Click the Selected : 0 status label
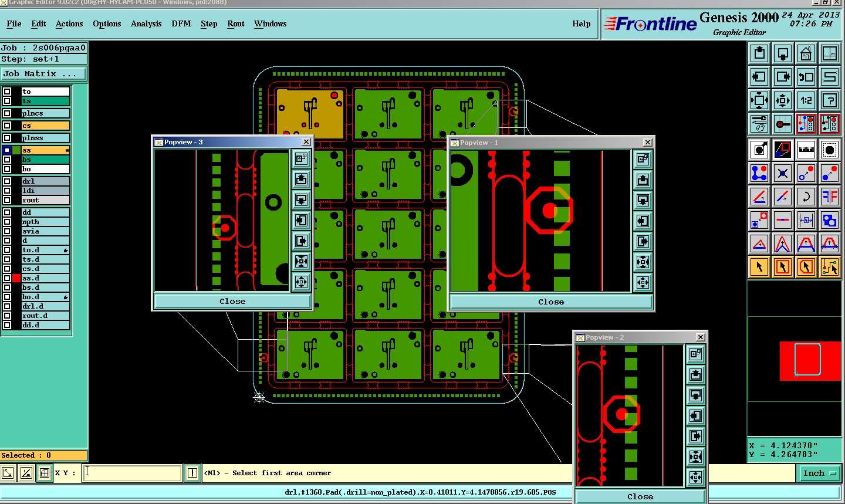Screen dimensions: 845x504 click(x=43, y=455)
